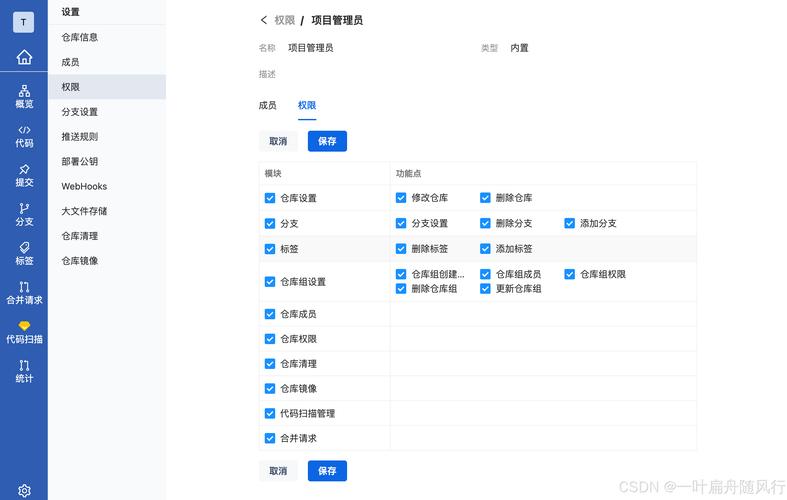This screenshot has width=787, height=500.
Task: Toggle the 仓库组设置 module checkbox
Action: 270,282
